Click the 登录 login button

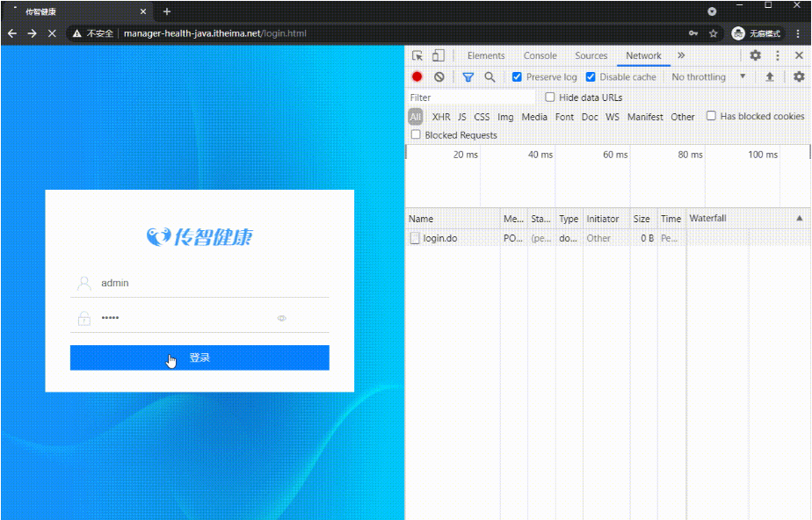coord(199,357)
